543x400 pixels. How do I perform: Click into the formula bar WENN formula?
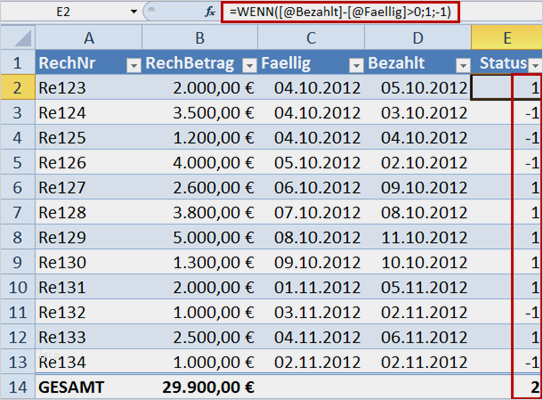[340, 12]
